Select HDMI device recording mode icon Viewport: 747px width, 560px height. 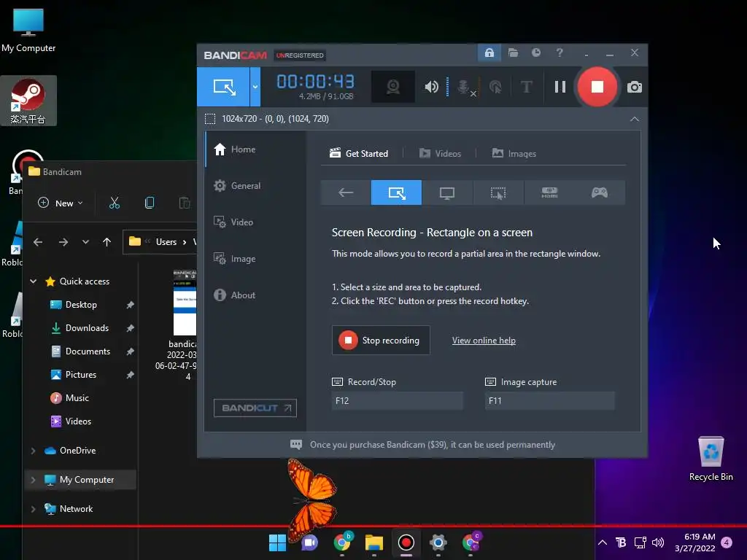click(549, 192)
